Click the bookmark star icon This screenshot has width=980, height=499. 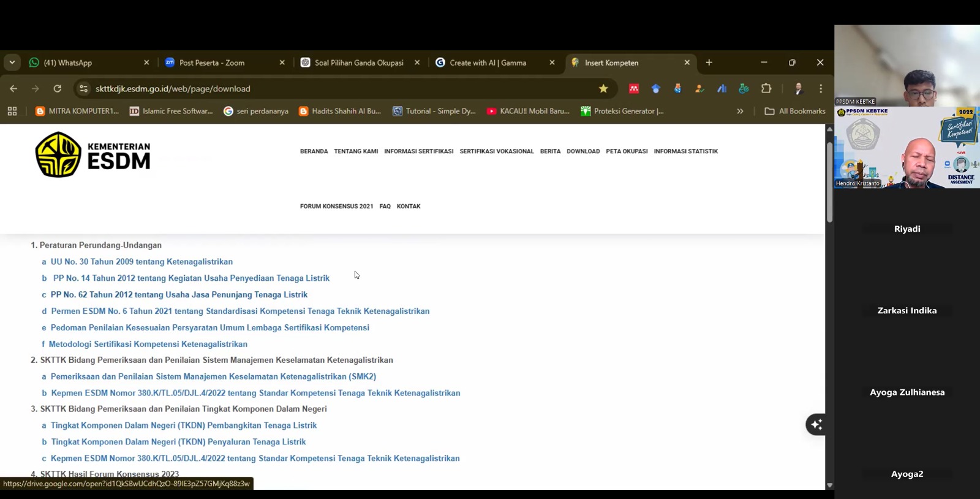pos(603,88)
